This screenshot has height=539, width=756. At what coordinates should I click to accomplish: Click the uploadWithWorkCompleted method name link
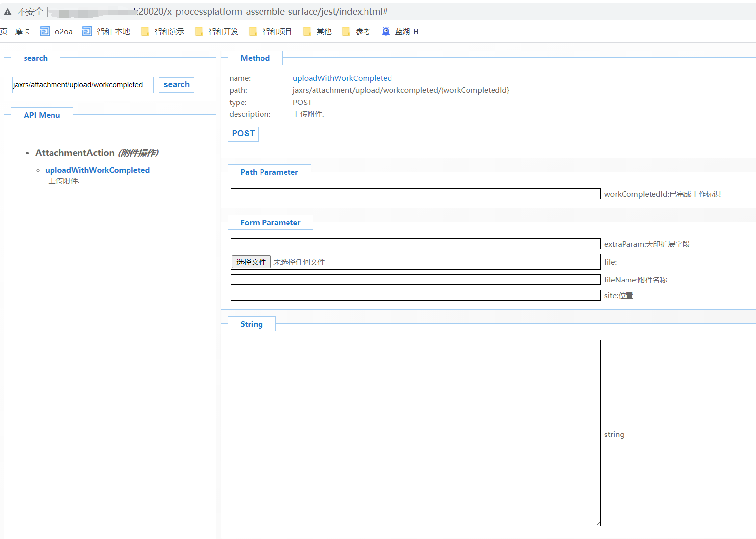tap(342, 78)
